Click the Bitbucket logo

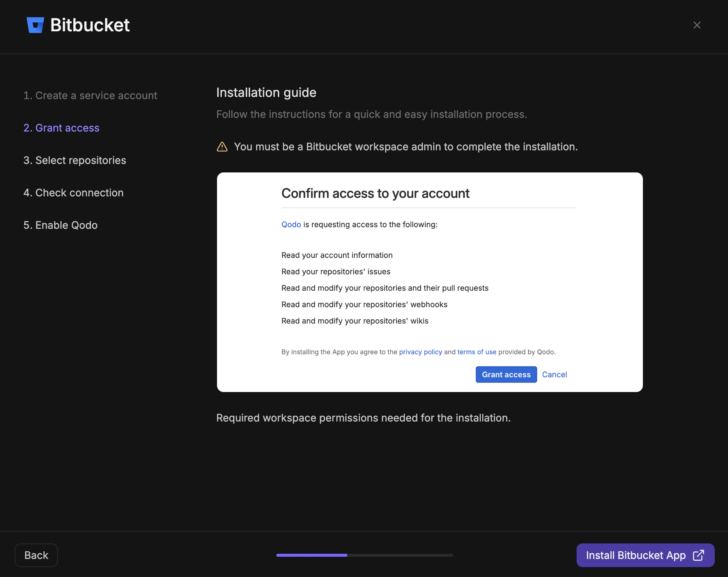[x=35, y=25]
